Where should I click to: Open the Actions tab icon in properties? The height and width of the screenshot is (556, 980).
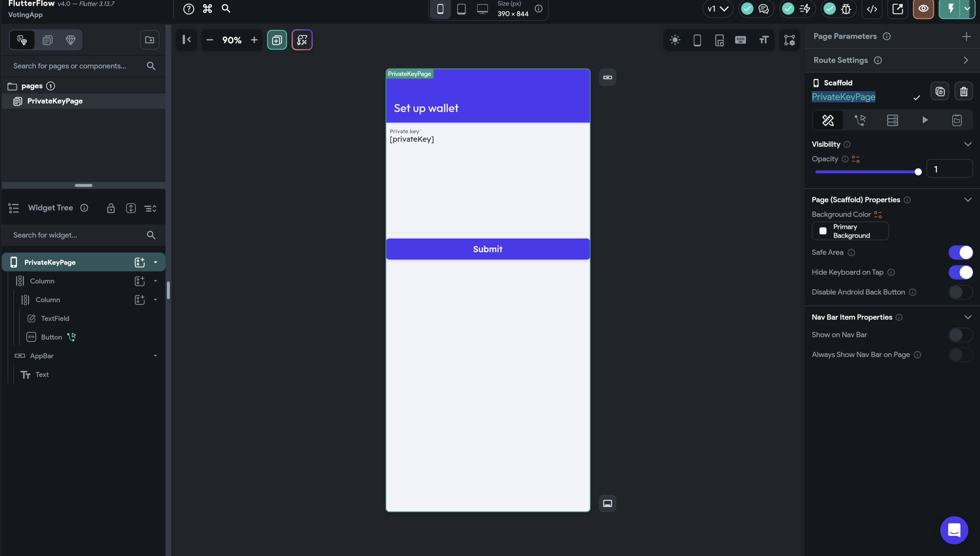pos(860,120)
